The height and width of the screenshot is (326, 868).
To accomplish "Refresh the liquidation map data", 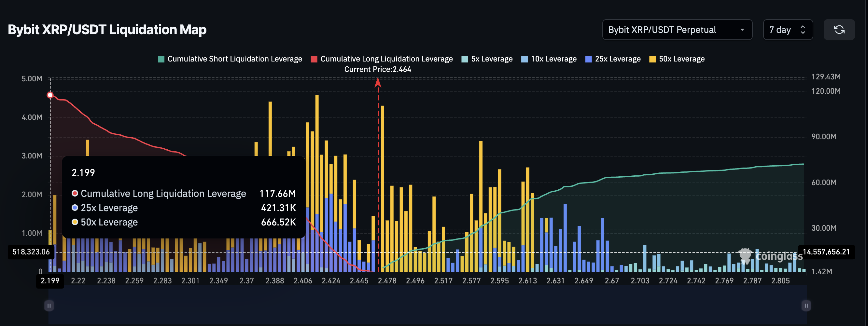I will (x=839, y=30).
